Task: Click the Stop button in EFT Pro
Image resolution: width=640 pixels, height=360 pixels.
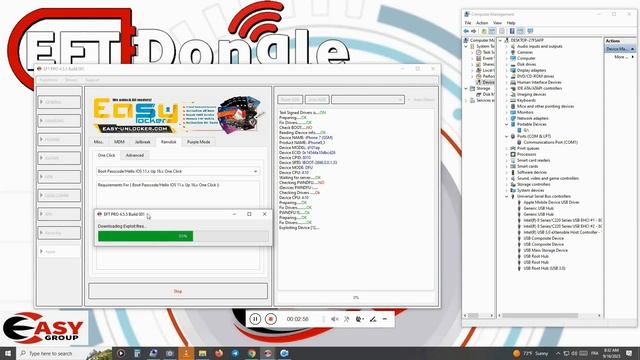Action: (178, 291)
